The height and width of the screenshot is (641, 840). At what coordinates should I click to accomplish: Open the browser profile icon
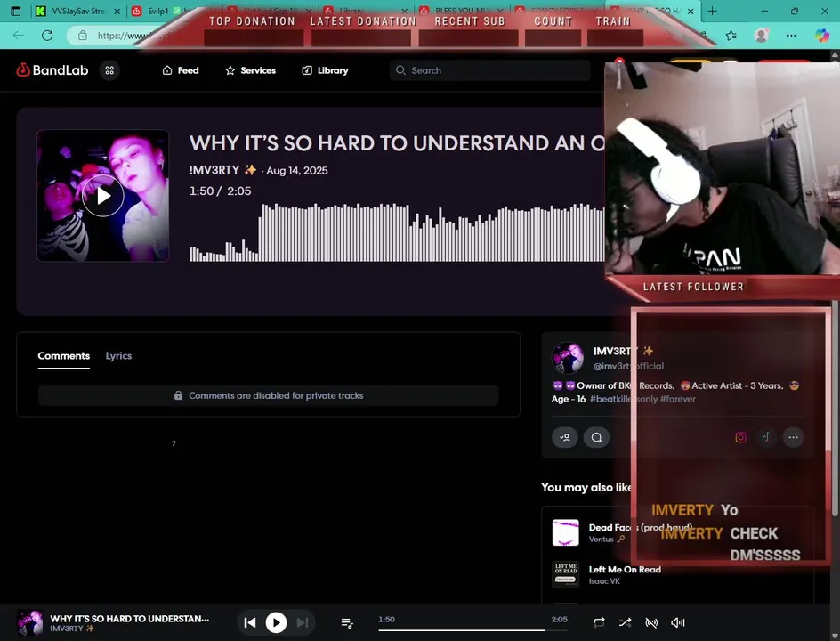762,36
